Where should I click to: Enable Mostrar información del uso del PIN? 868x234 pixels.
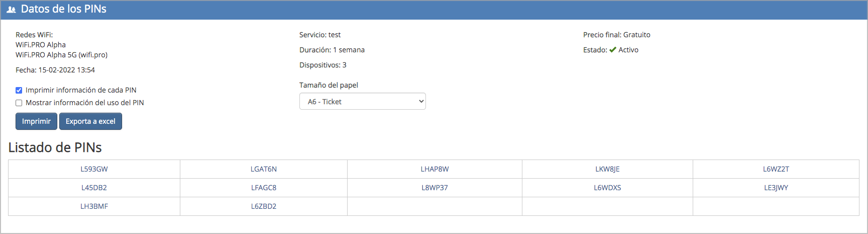[19, 103]
